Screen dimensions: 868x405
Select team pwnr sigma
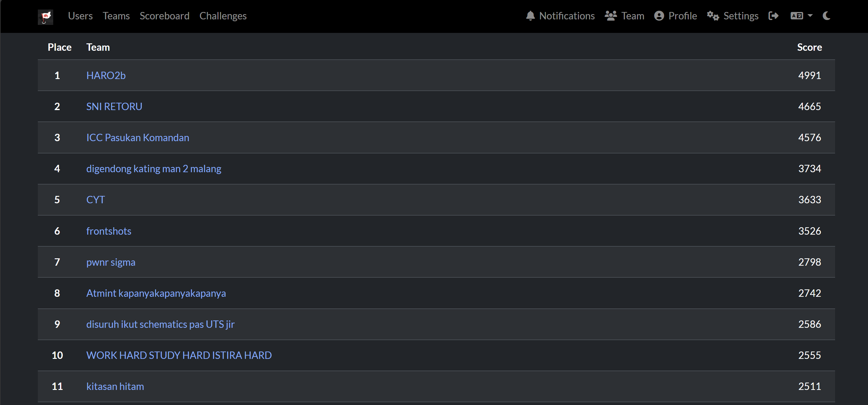110,262
